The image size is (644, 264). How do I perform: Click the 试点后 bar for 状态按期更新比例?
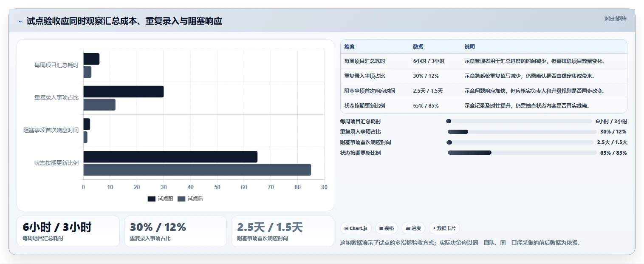click(x=197, y=170)
